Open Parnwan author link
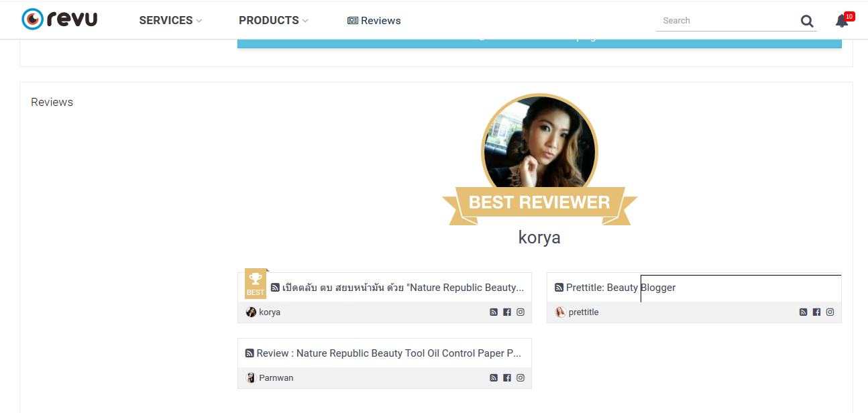Screen dimensions: 868x413 tap(276, 378)
